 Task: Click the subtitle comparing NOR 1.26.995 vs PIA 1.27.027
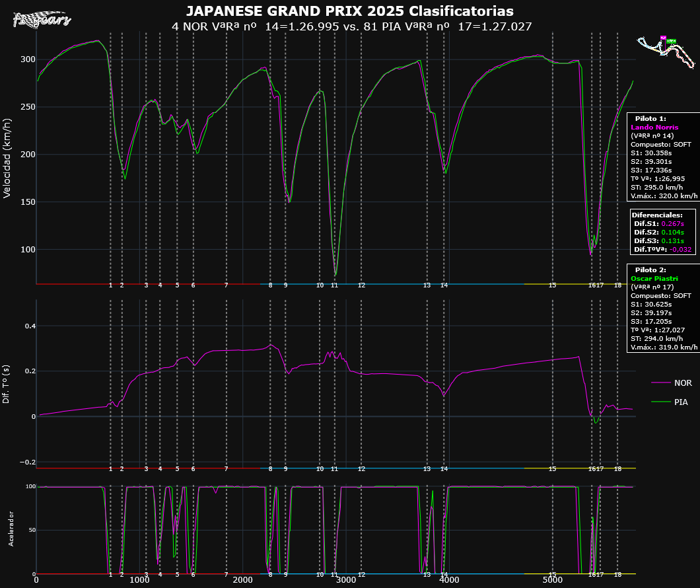click(x=352, y=26)
